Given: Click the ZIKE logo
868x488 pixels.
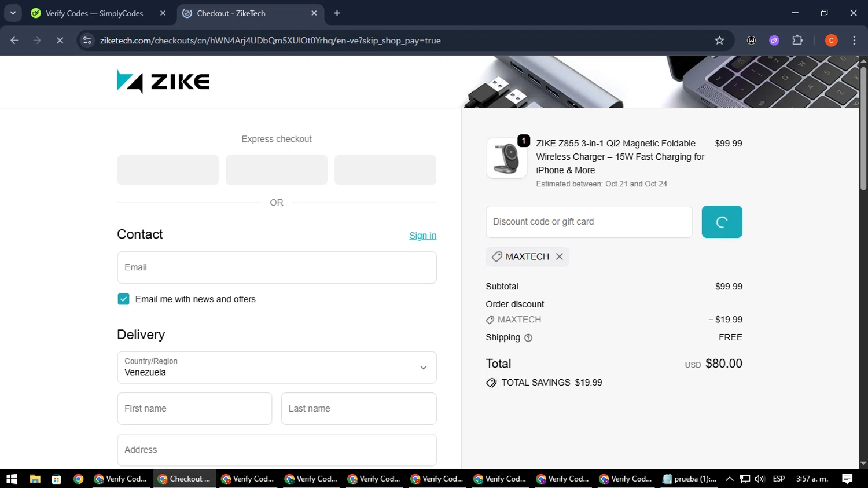Looking at the screenshot, I should tap(163, 82).
